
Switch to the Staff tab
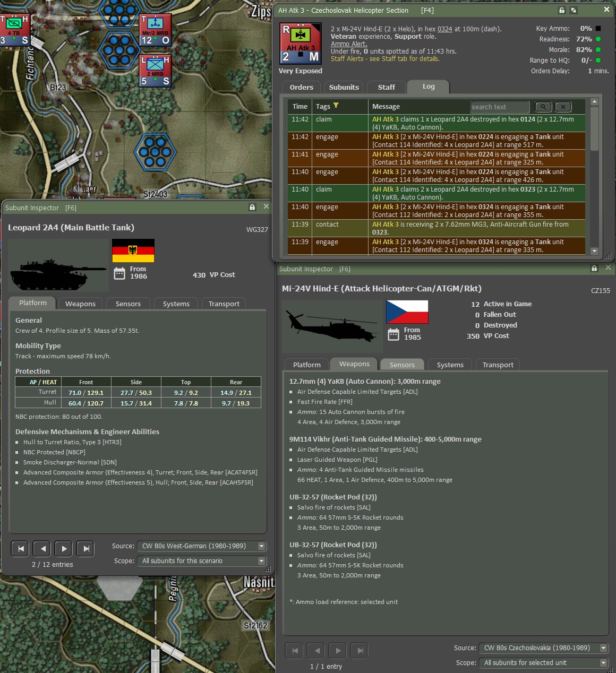[386, 87]
